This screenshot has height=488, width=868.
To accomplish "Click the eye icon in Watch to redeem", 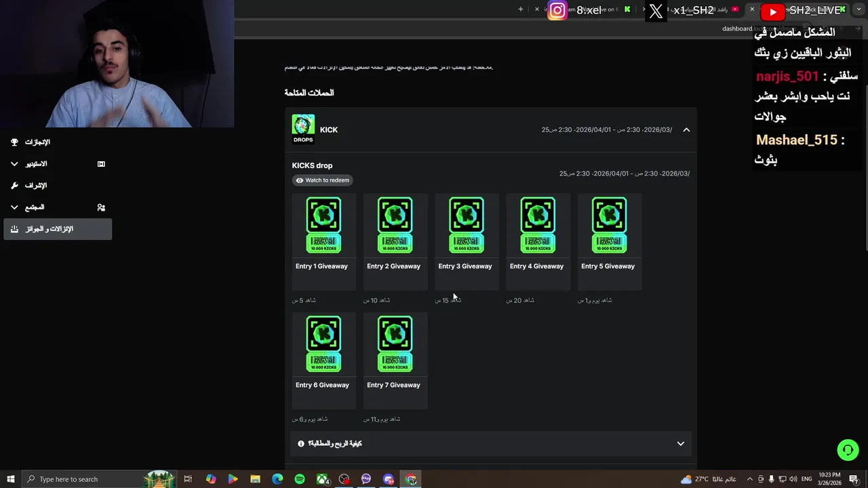I will tap(300, 180).
